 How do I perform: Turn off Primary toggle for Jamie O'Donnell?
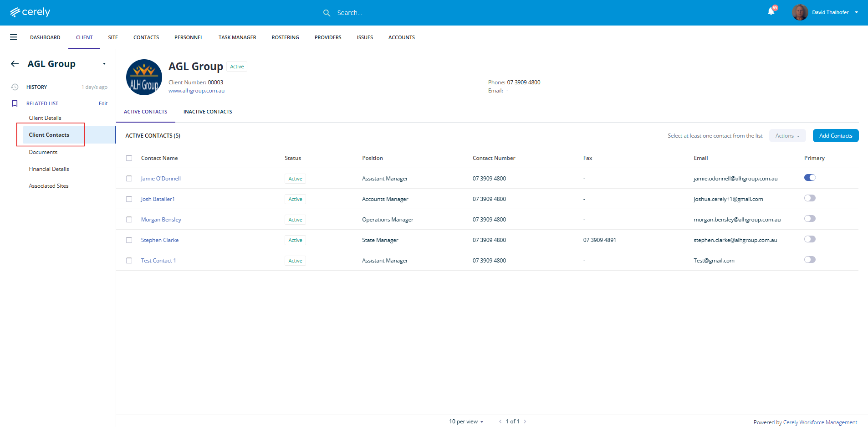(810, 178)
